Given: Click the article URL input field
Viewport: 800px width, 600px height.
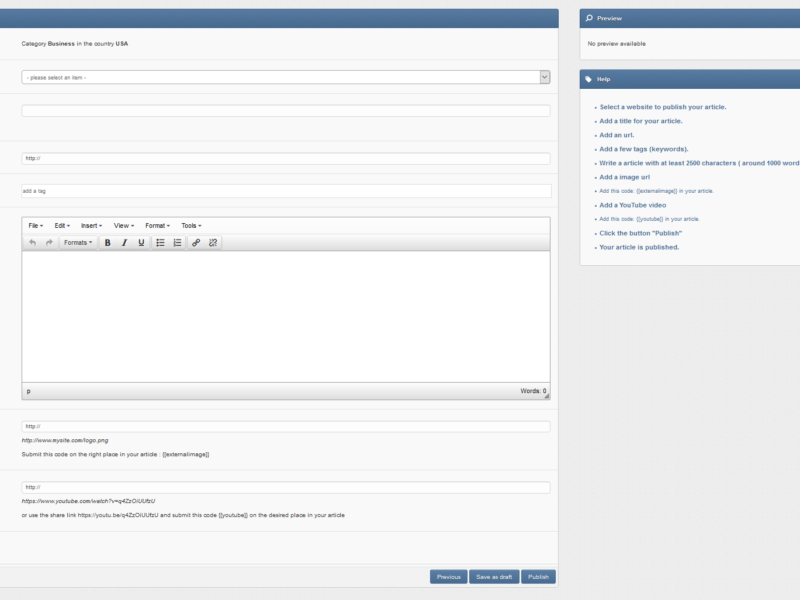Looking at the screenshot, I should point(286,159).
